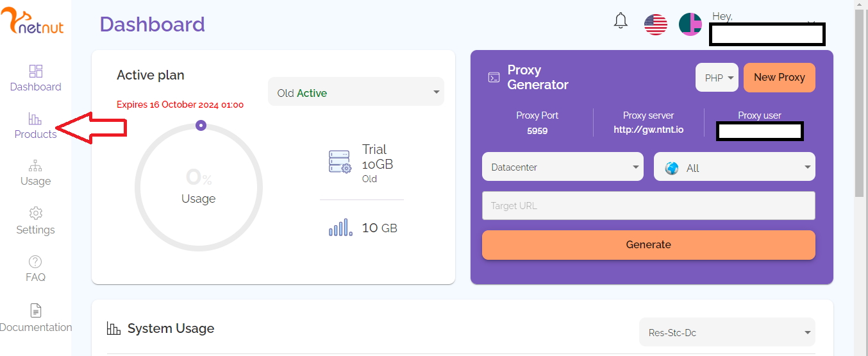Open the Documentation page icon
The image size is (868, 356).
point(36,310)
